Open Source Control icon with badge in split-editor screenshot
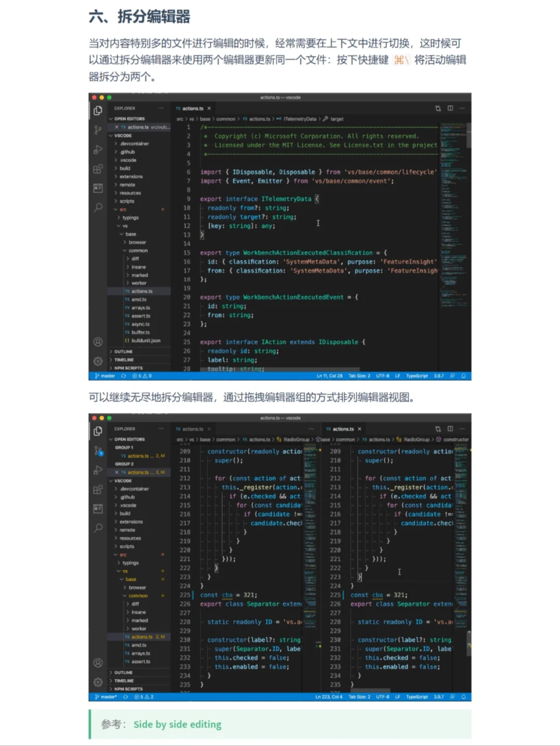This screenshot has width=560, height=746. [98, 451]
